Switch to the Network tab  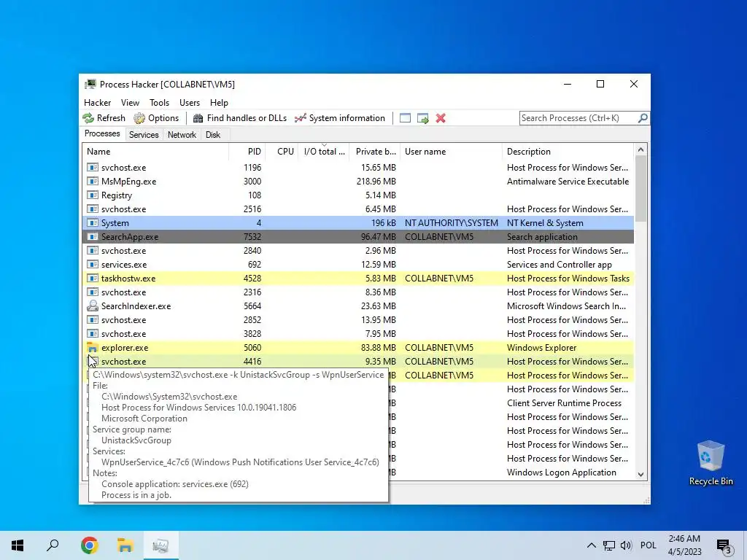coord(182,135)
